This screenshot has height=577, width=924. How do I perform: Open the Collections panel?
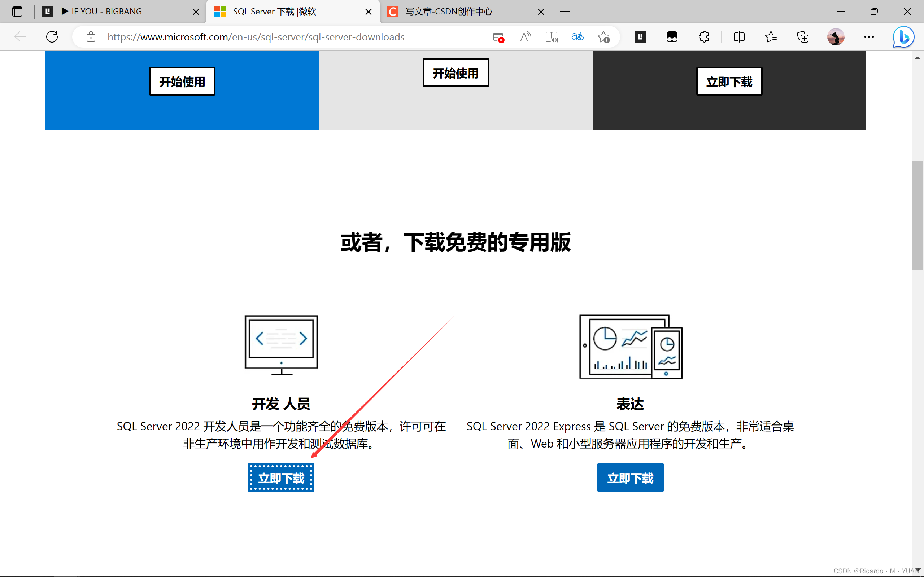coord(802,37)
